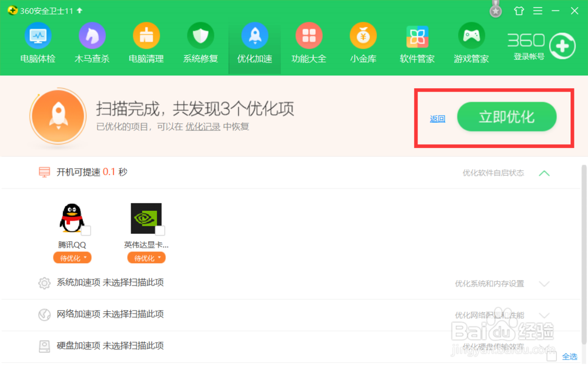
Task: Open 软件管家 (Software Manager)
Action: coord(417,42)
